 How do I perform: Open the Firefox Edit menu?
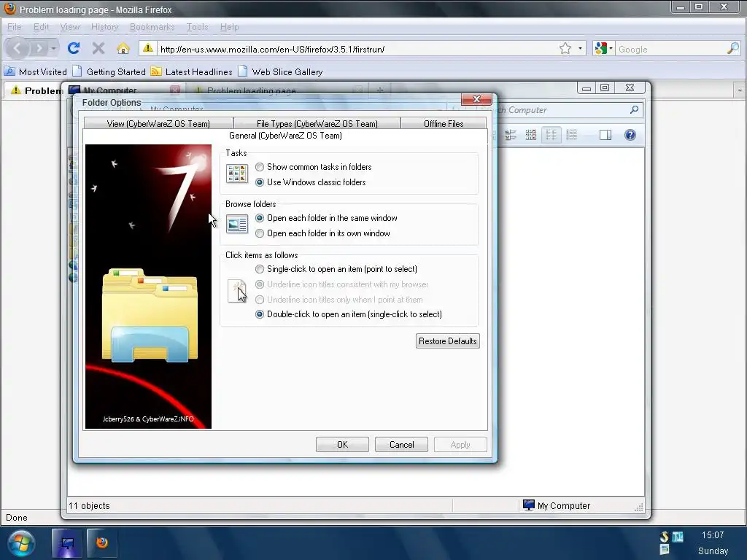pyautogui.click(x=41, y=27)
